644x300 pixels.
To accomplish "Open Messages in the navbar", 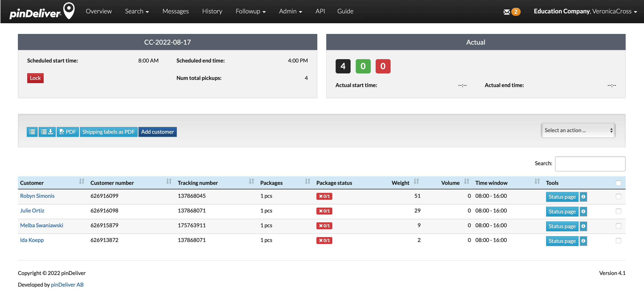I will coord(175,11).
